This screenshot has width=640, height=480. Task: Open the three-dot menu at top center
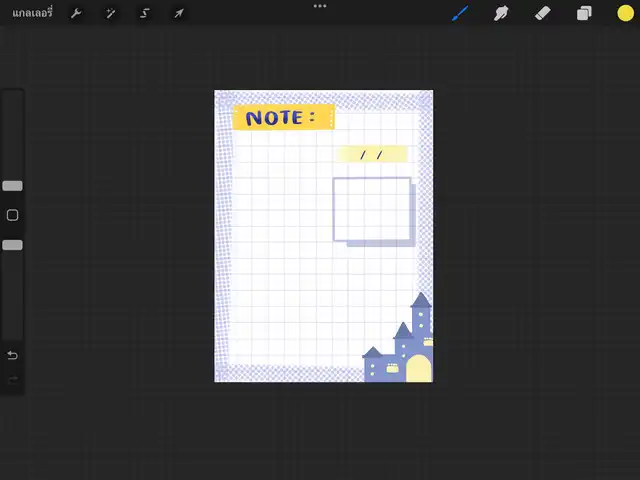coord(320,6)
